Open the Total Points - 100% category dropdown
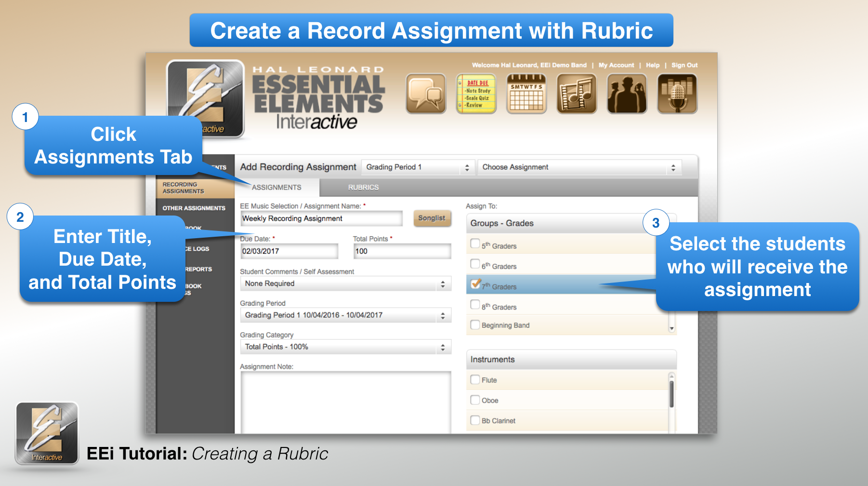The height and width of the screenshot is (486, 868). (345, 347)
